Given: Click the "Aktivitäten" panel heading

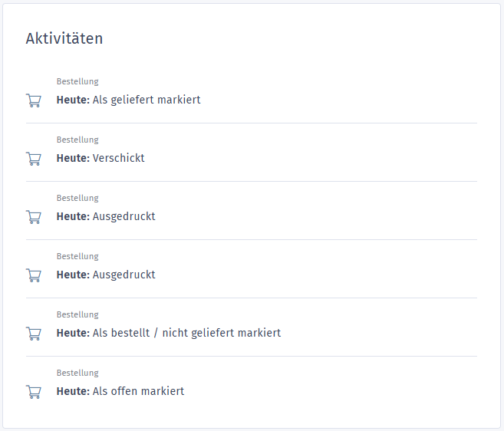Looking at the screenshot, I should 64,38.
